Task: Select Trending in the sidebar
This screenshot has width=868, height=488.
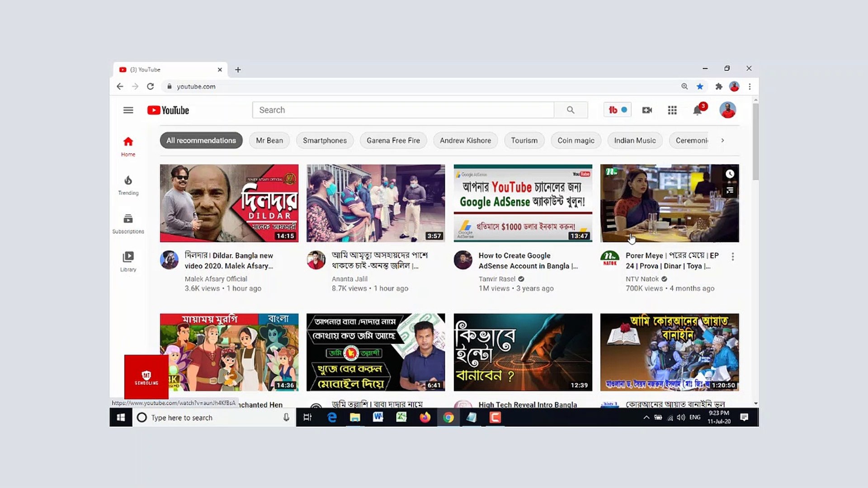Action: pos(127,185)
